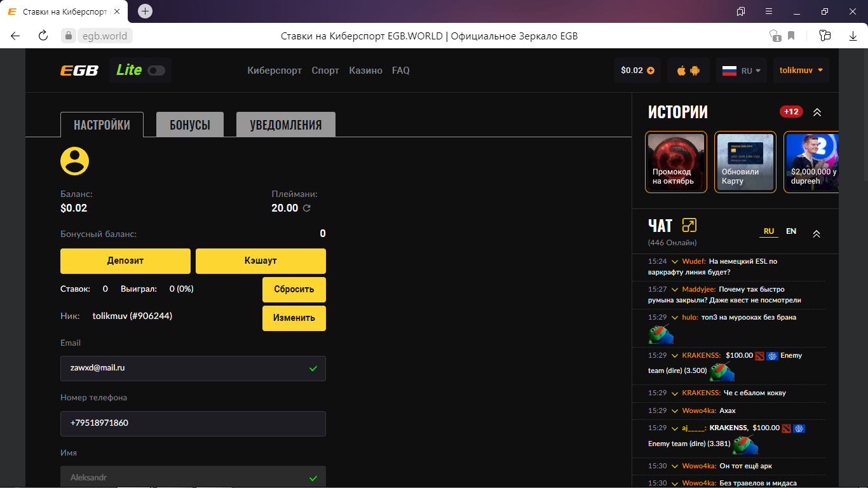
Task: Switch to the Уведомления tab
Action: pyautogui.click(x=286, y=125)
